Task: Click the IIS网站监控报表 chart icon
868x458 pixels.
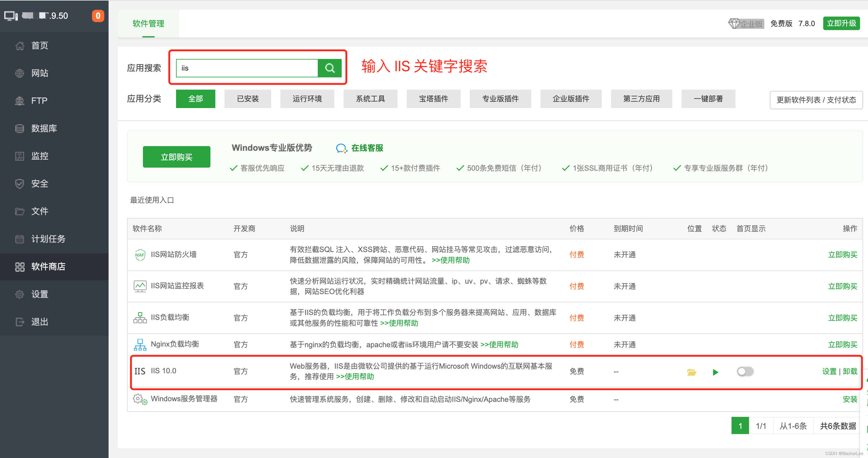Action: tap(140, 286)
